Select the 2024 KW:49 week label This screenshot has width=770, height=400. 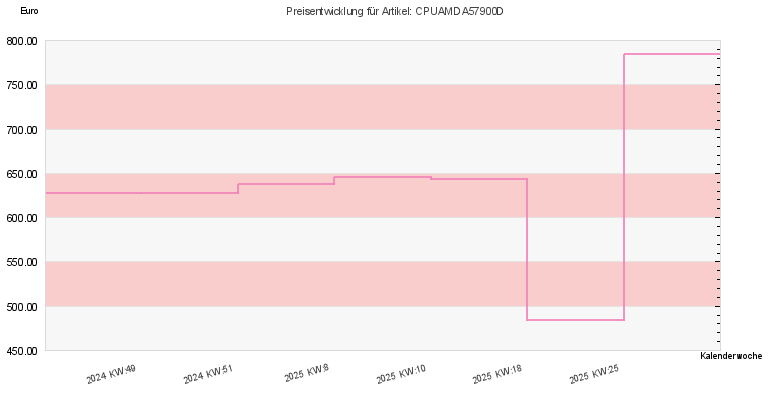[x=111, y=374]
